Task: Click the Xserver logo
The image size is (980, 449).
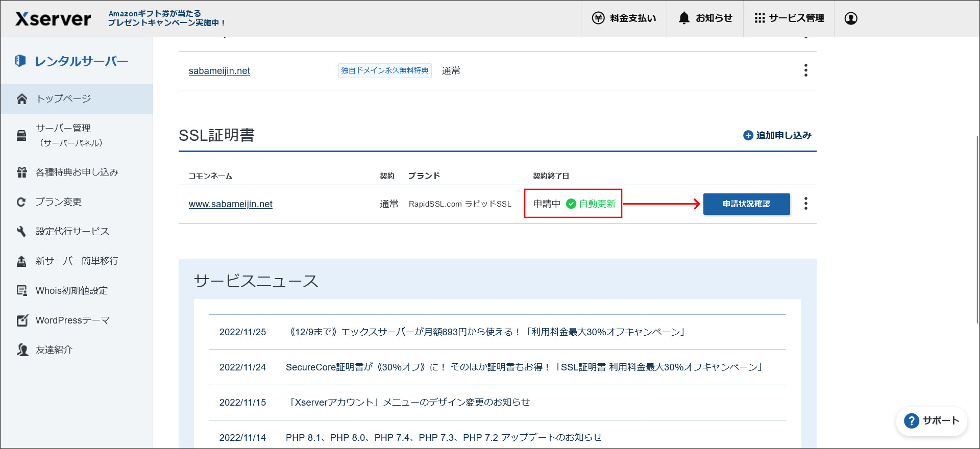Action: pos(53,19)
